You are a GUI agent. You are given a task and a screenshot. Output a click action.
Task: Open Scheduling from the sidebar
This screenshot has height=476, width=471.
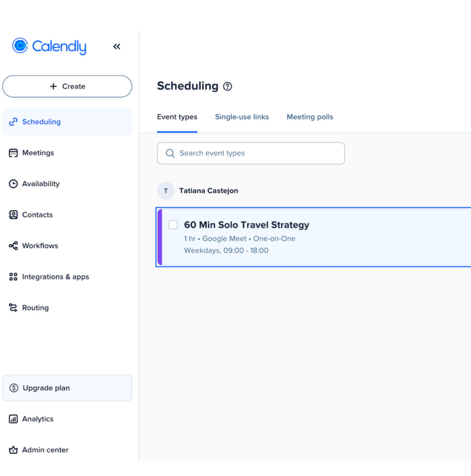tap(41, 122)
